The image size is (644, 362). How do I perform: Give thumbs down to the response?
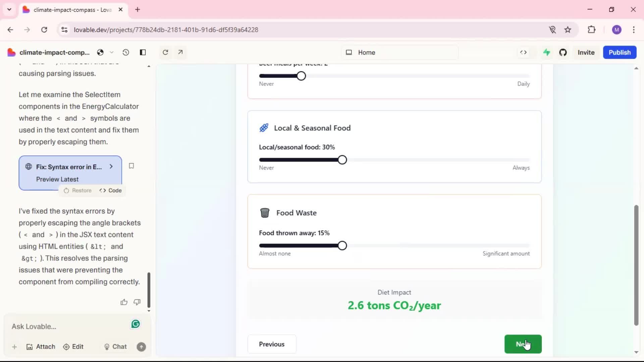[137, 302]
